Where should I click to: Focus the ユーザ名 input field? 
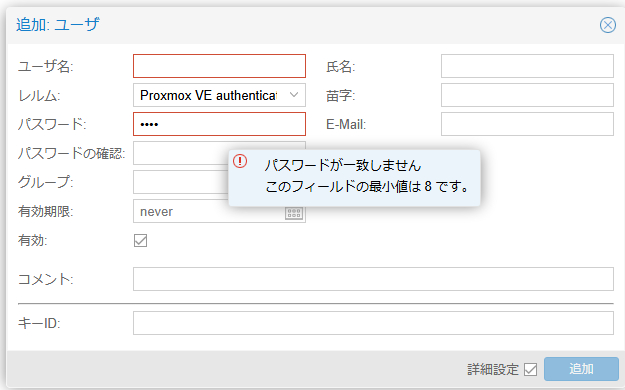click(219, 66)
